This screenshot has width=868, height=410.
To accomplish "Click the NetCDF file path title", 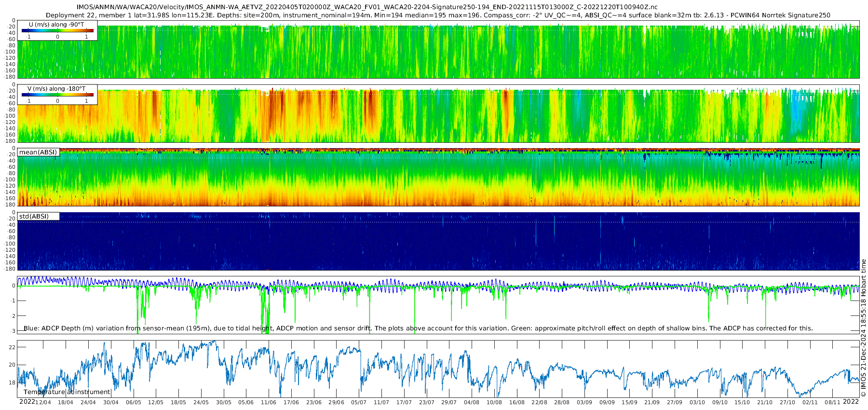I will pyautogui.click(x=367, y=7).
